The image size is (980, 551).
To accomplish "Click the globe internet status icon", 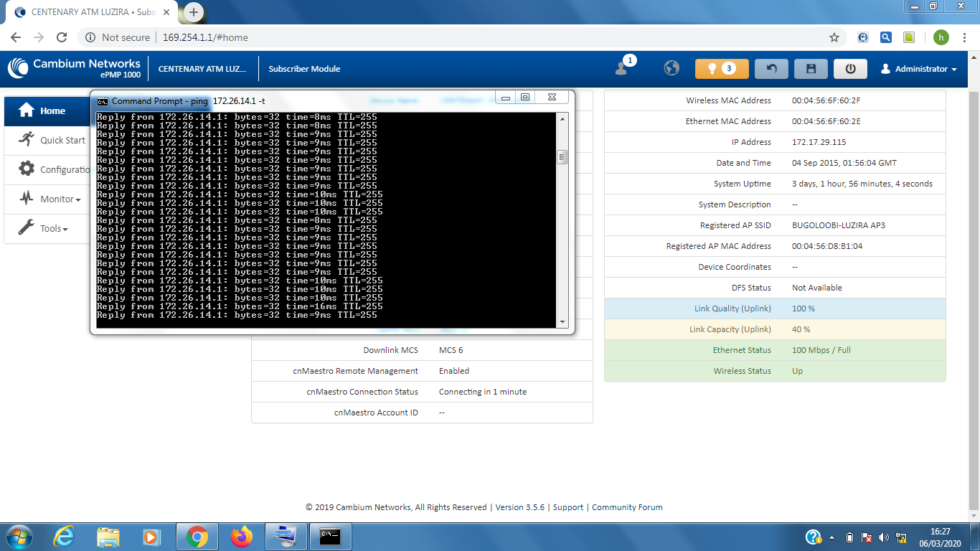I will point(672,68).
